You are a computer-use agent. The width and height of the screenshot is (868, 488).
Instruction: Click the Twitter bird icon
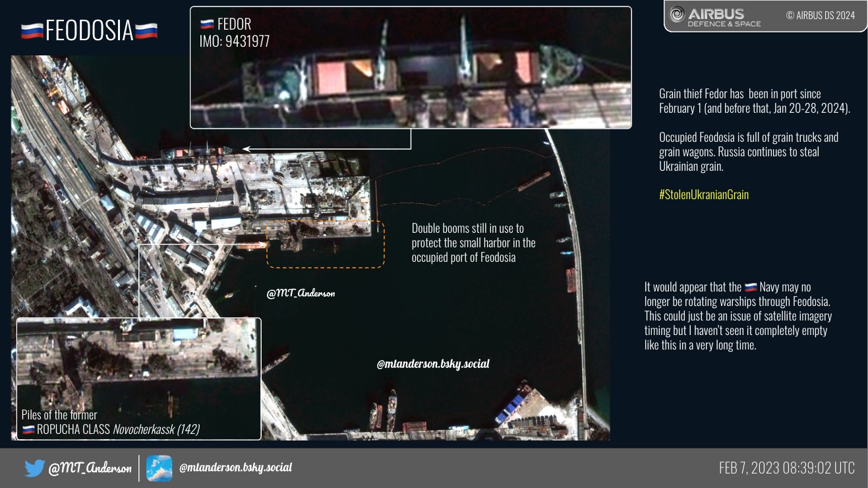[x=34, y=468]
